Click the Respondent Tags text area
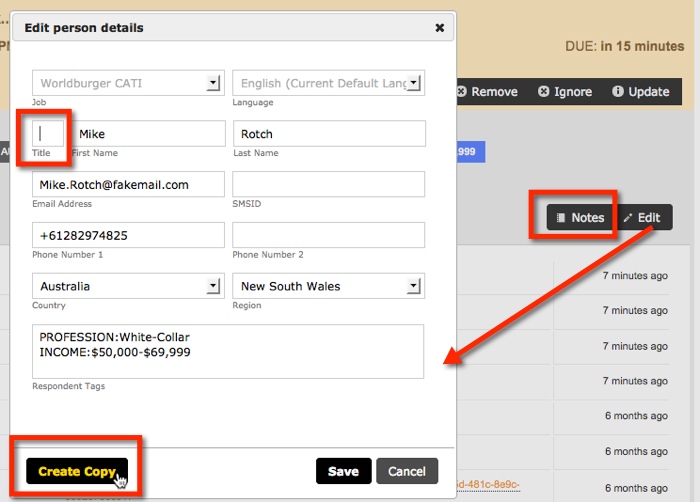This screenshot has width=700, height=502. pyautogui.click(x=228, y=352)
